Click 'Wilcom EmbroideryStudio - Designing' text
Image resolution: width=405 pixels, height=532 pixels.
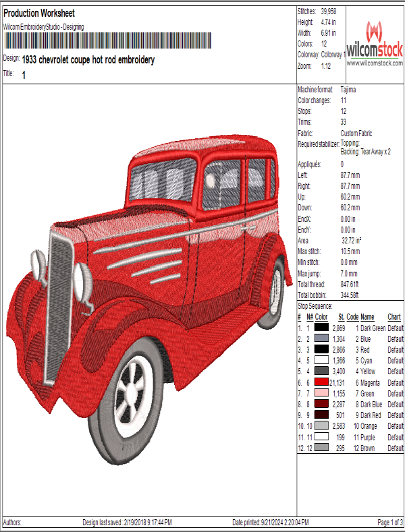tap(43, 27)
